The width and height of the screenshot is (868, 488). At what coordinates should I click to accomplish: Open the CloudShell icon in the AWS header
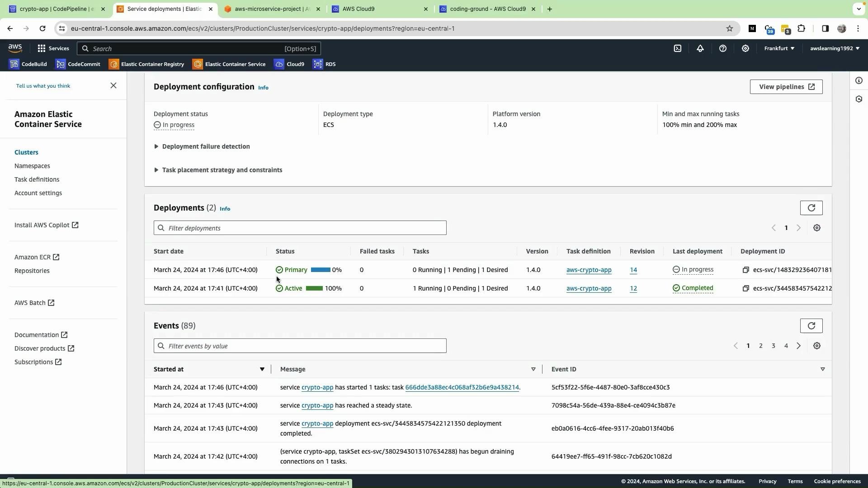(678, 48)
